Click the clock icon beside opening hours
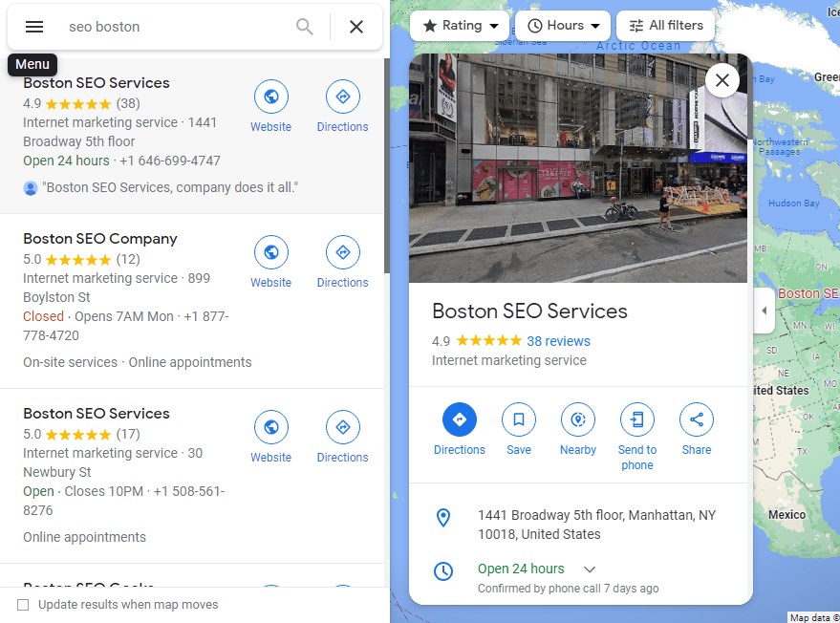 (x=443, y=571)
